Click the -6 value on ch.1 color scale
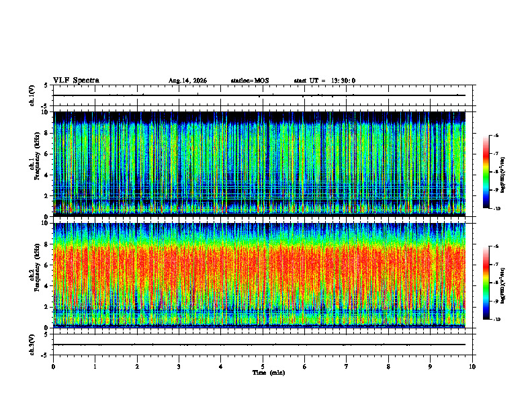This screenshot has height=411, width=532. click(x=495, y=135)
